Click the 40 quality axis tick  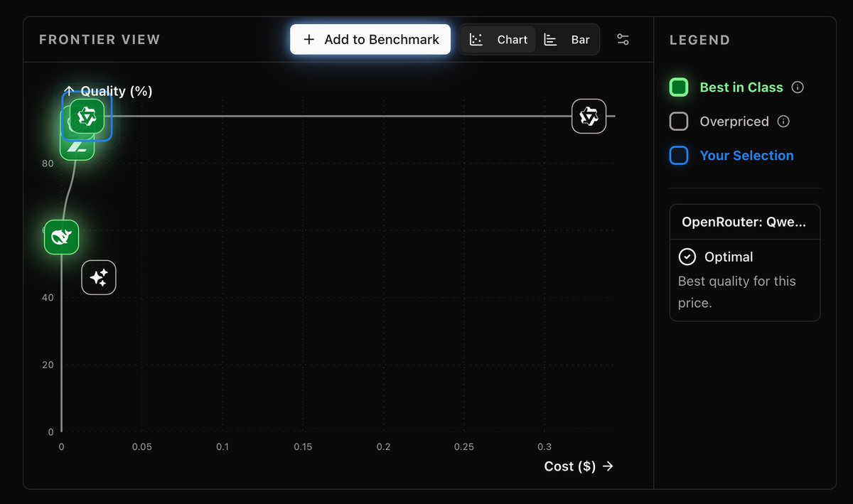pyautogui.click(x=48, y=297)
